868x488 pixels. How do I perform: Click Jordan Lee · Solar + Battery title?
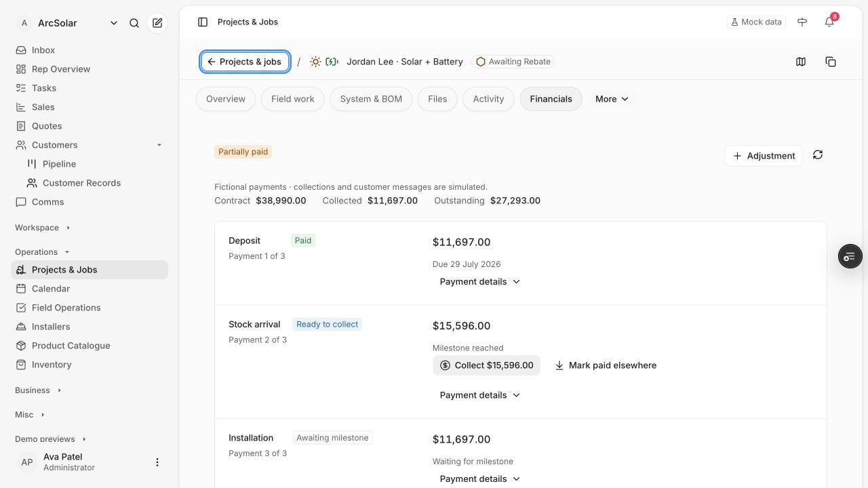[405, 62]
